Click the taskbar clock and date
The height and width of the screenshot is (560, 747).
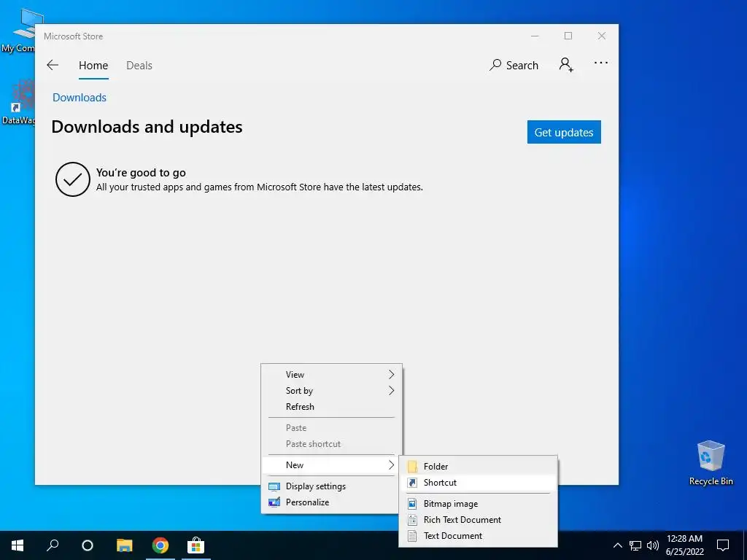(x=684, y=545)
